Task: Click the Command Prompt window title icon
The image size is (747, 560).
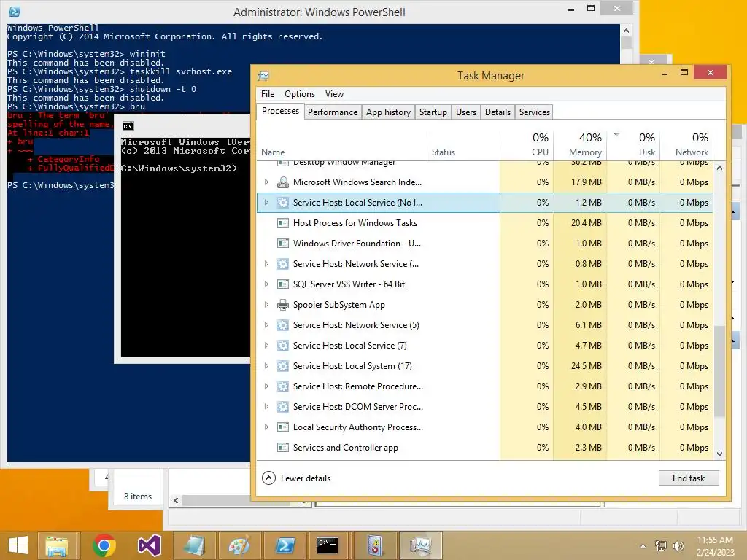Action: (x=128, y=126)
